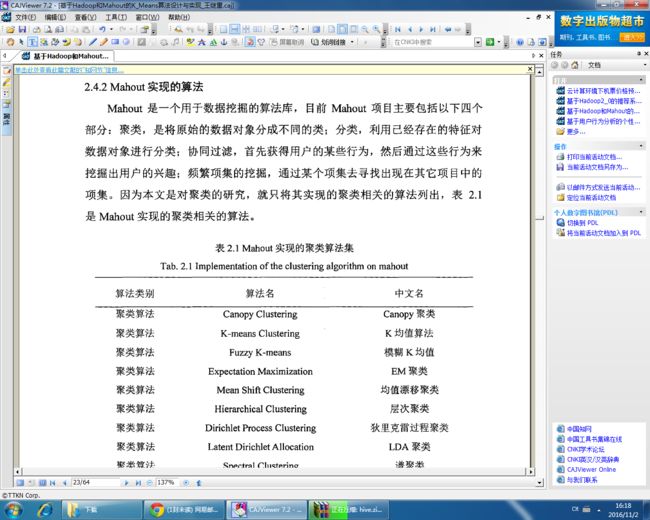
Task: Go to first page toolbar button
Action: click(x=398, y=29)
